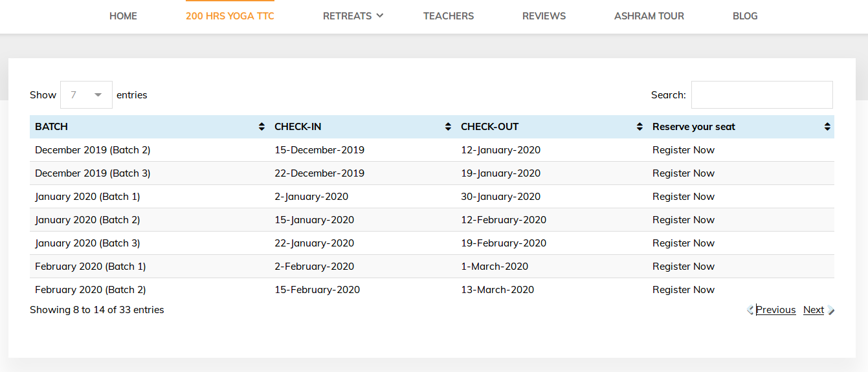Click the CHECK-OUT column header text

coord(490,127)
